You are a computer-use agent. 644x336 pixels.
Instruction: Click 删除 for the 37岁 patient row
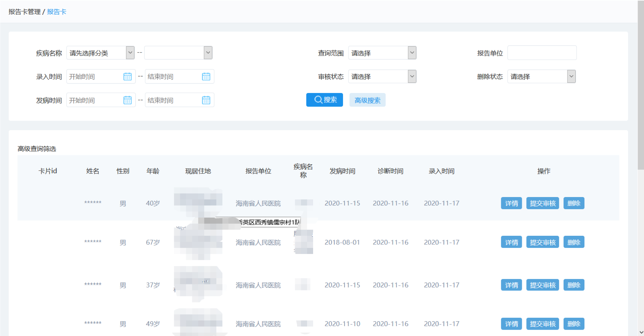[x=574, y=285]
